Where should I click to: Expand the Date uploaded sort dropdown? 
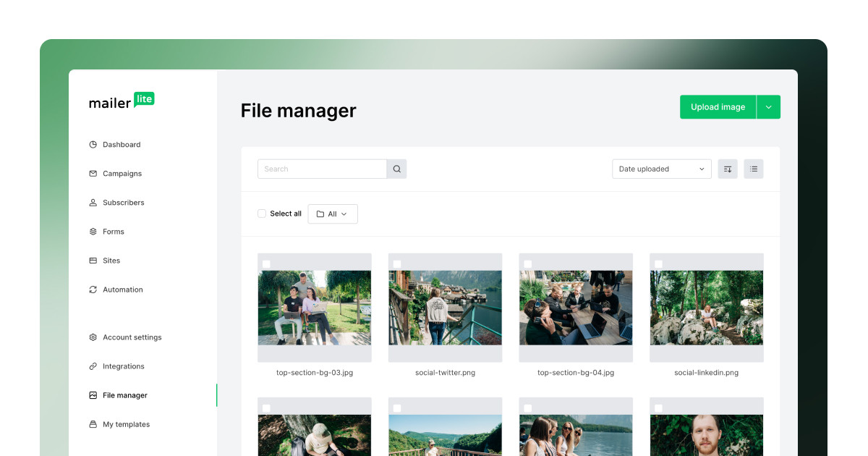coord(661,169)
